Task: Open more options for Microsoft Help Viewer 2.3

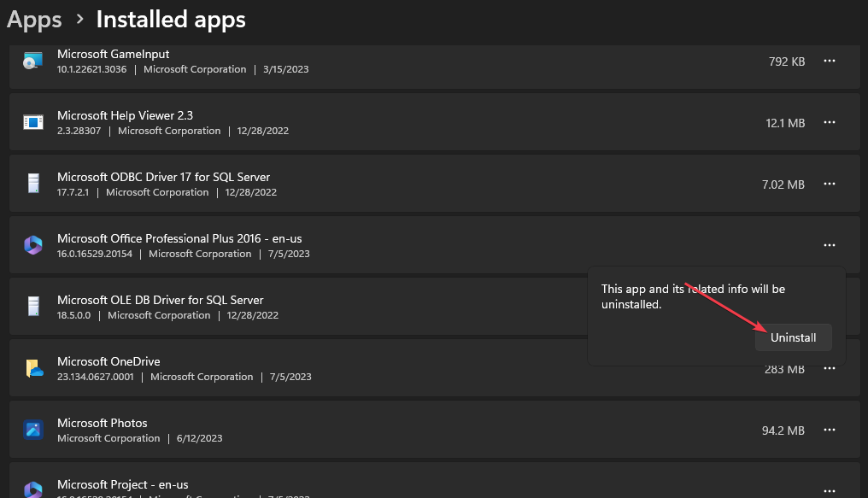Action: tap(830, 122)
